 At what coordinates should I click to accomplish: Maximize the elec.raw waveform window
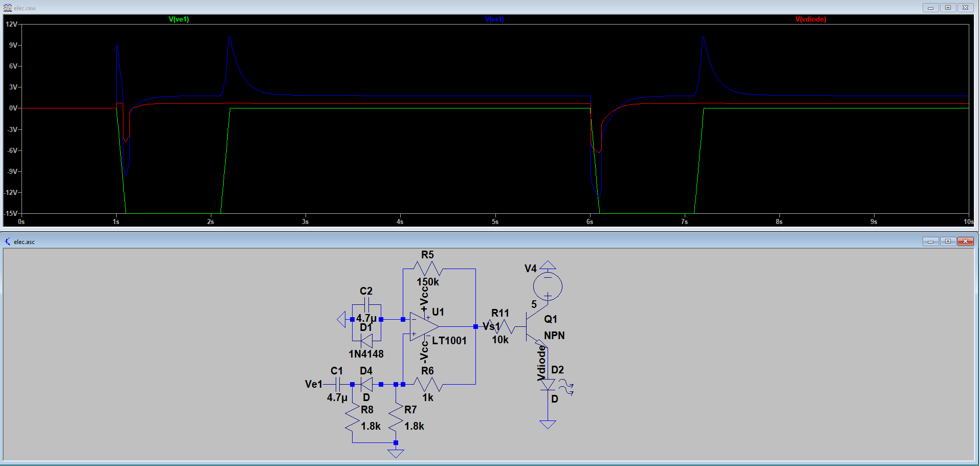(x=948, y=8)
